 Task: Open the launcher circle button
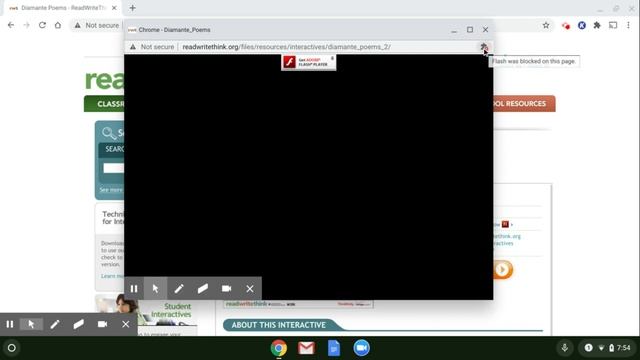point(12,348)
